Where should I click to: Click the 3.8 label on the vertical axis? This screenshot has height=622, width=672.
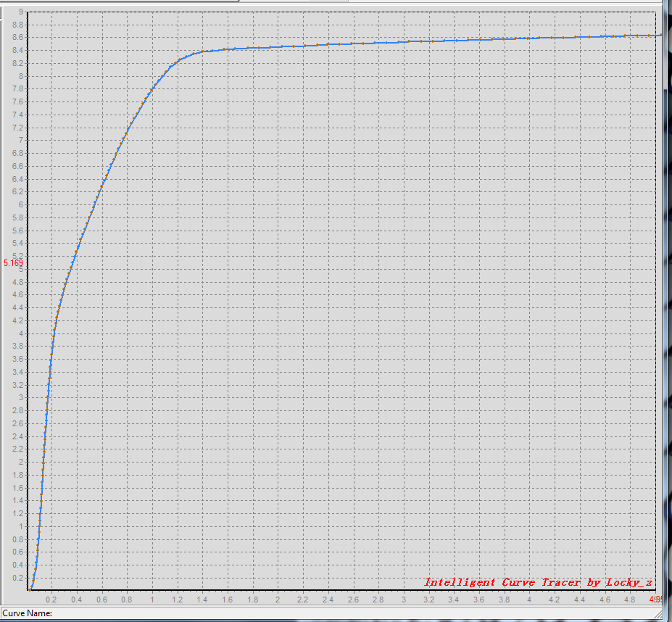pos(17,346)
